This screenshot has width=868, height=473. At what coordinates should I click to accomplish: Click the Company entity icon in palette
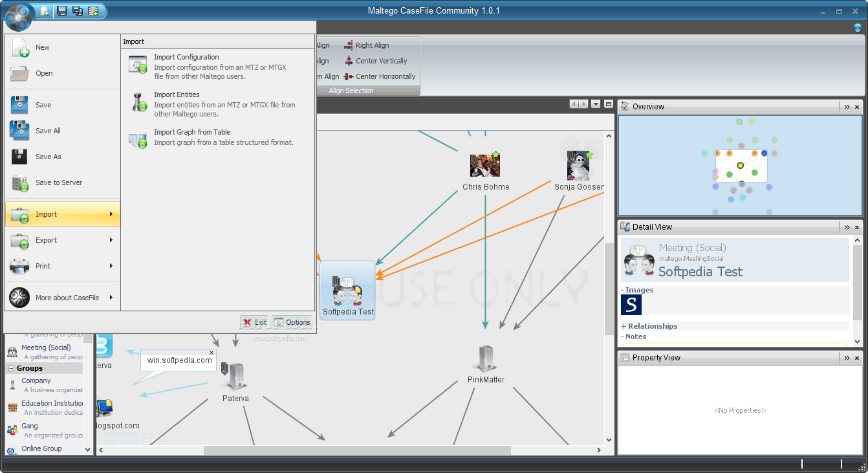click(12, 385)
